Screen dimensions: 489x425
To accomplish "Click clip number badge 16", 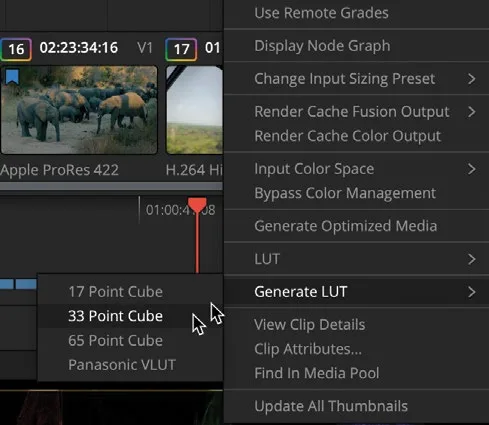I will point(16,49).
